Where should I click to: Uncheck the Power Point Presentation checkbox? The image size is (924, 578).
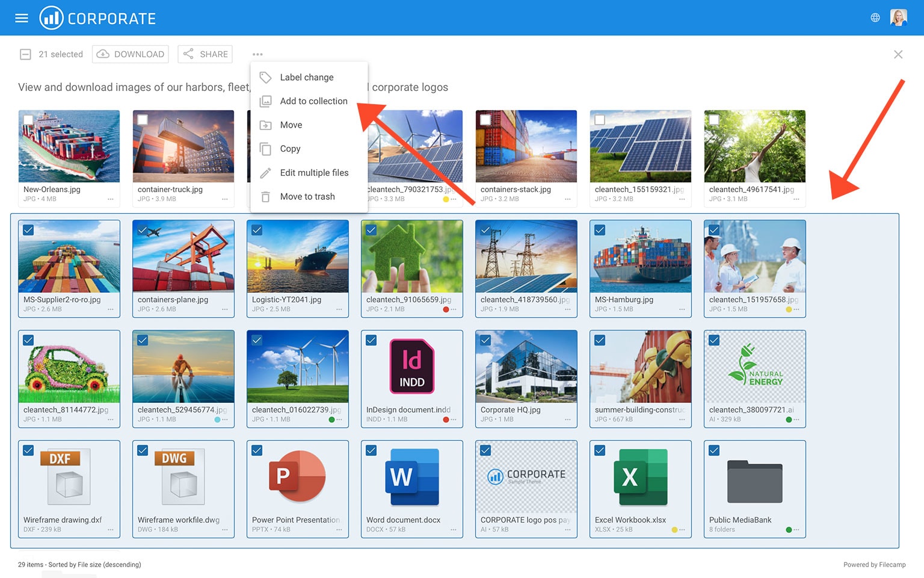[257, 450]
